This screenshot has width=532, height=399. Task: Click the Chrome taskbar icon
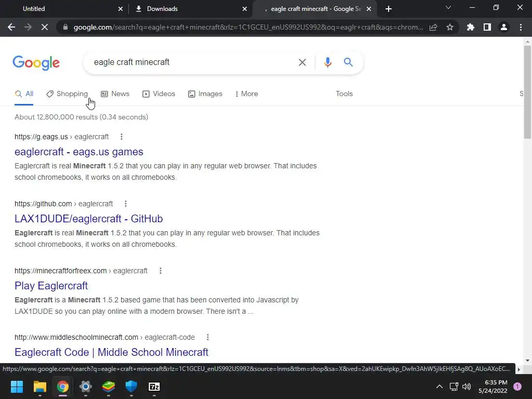coord(63,387)
